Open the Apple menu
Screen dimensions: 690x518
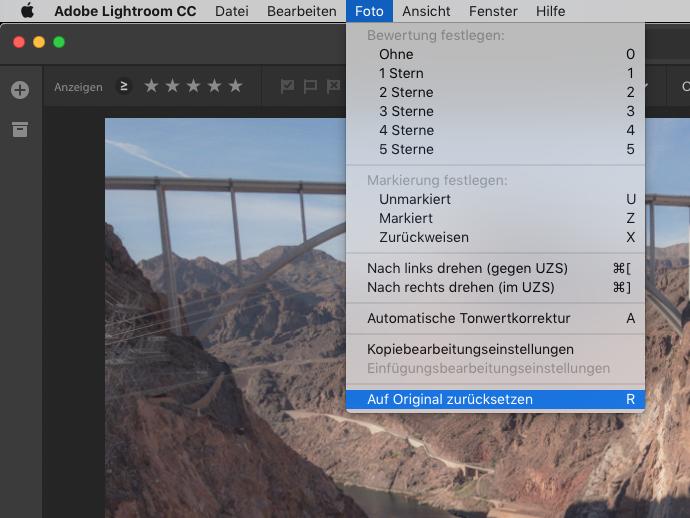click(x=27, y=11)
